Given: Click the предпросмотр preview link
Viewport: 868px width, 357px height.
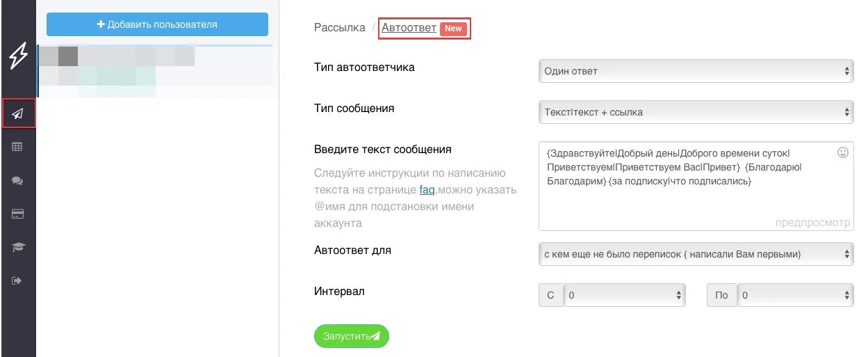Looking at the screenshot, I should (x=812, y=223).
